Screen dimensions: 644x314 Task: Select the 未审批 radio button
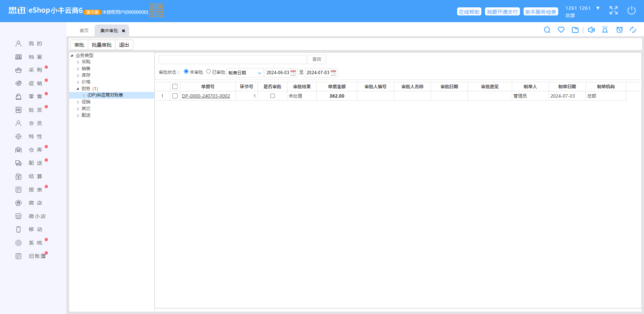186,71
